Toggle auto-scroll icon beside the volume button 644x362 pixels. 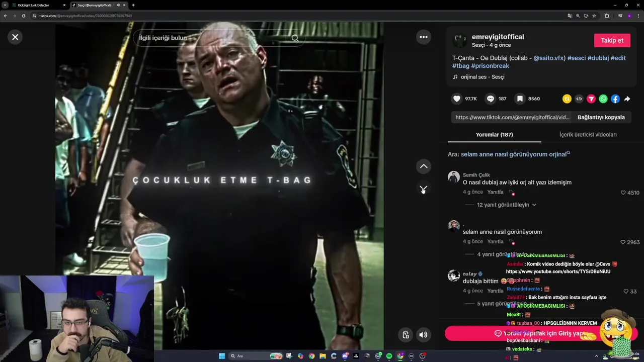[406, 335]
